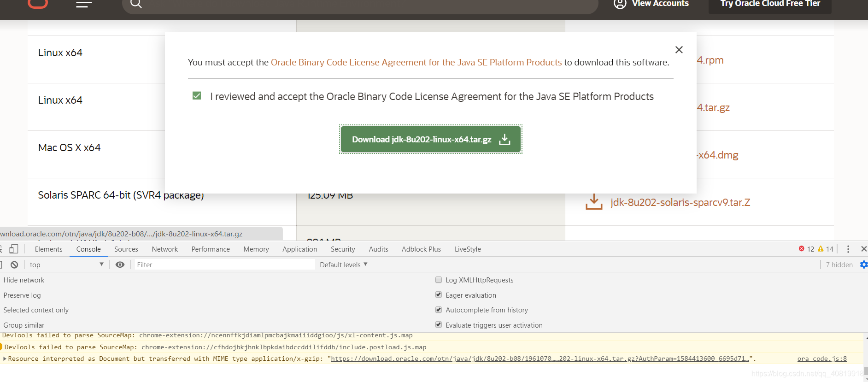
Task: Switch to the Sources tab
Action: 126,249
